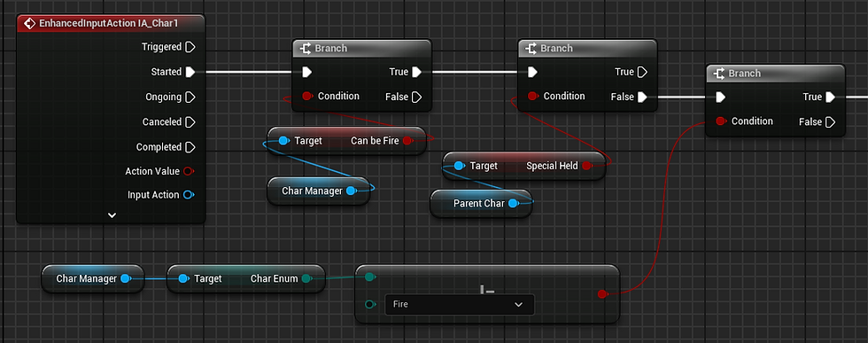Click Target pin on the Special Held node
868x343 pixels.
coord(459,166)
